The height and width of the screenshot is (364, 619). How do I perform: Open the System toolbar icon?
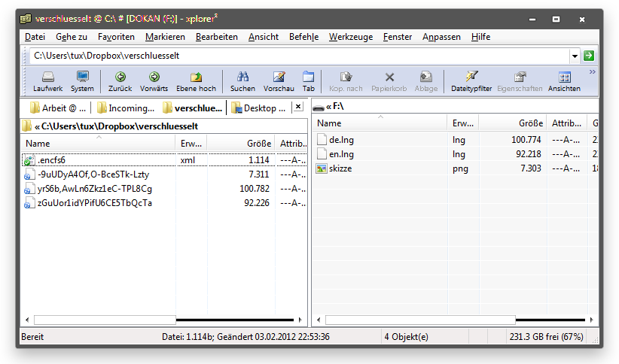point(82,80)
